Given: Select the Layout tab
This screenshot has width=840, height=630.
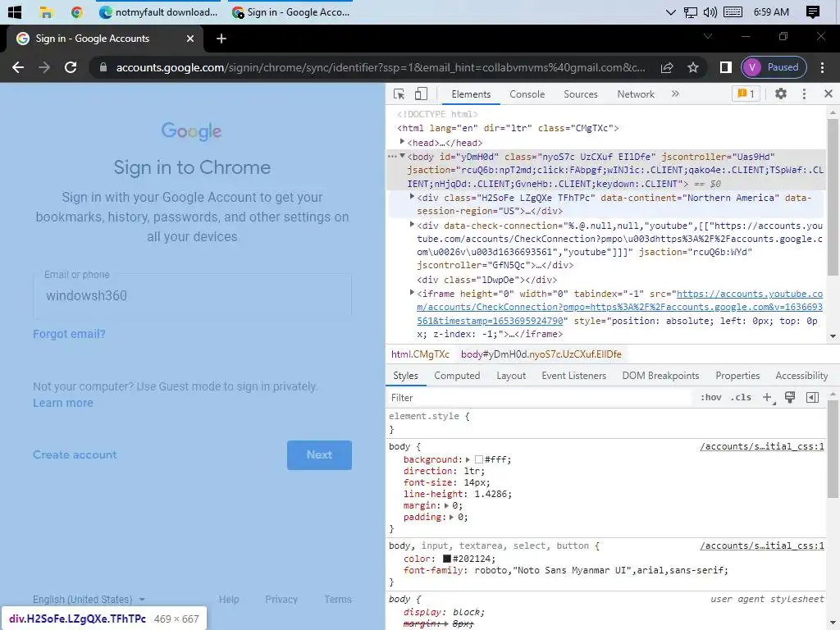Looking at the screenshot, I should 511,376.
